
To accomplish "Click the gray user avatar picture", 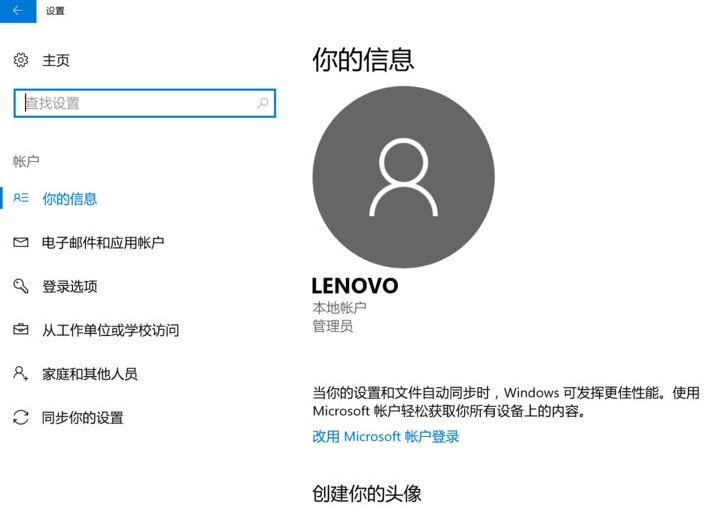I will click(x=403, y=177).
